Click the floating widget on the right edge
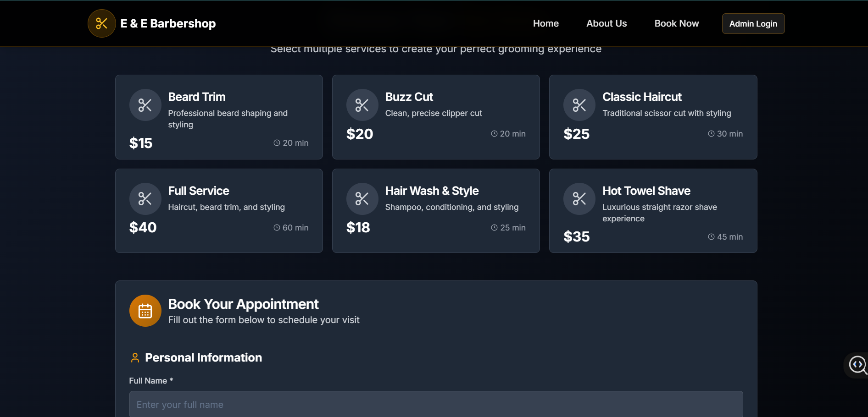Viewport: 868px width, 417px height. coord(857,365)
